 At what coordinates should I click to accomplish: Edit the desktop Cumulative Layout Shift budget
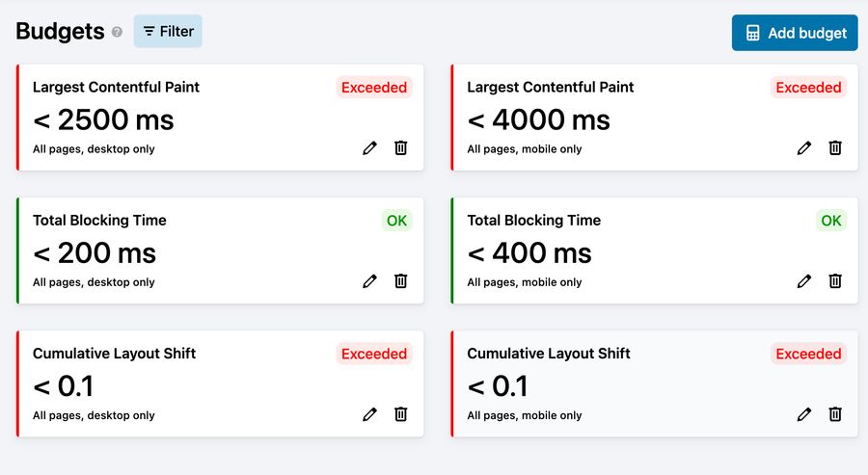point(369,414)
